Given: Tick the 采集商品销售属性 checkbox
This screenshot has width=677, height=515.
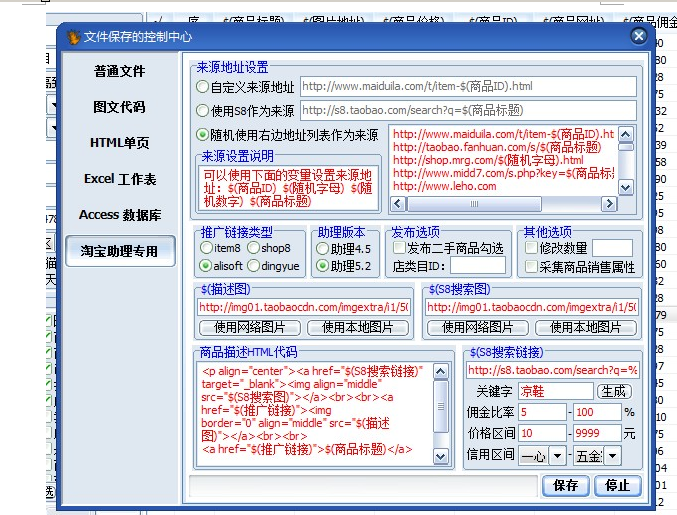Looking at the screenshot, I should [x=532, y=266].
